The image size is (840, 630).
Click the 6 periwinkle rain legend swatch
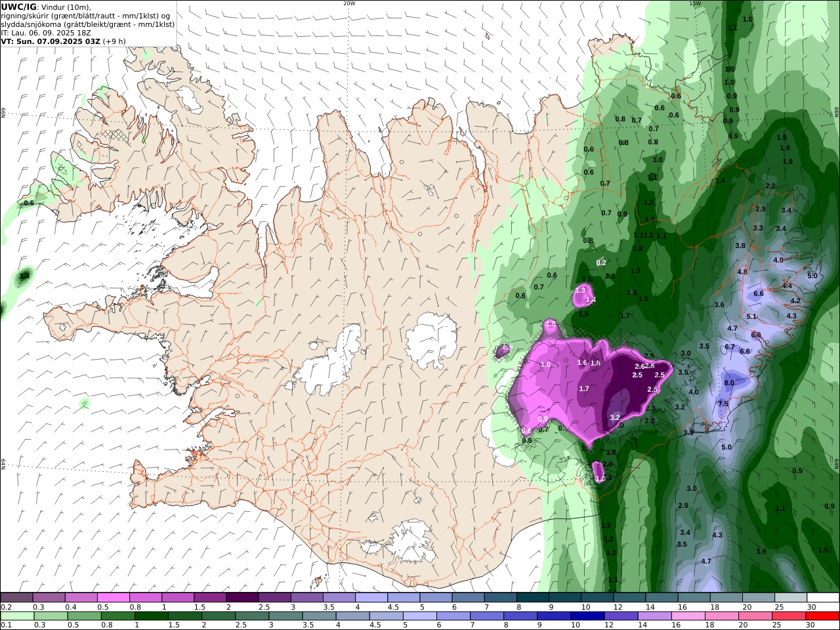(453, 616)
